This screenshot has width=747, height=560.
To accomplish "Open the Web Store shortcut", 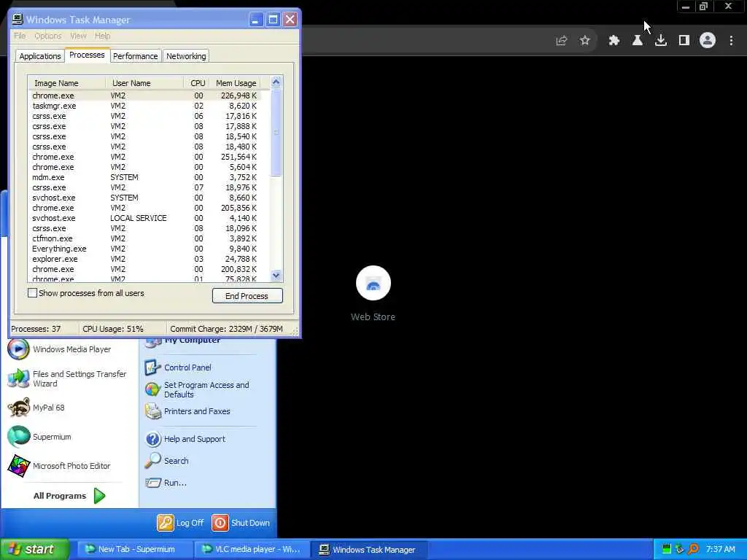I will (x=373, y=293).
